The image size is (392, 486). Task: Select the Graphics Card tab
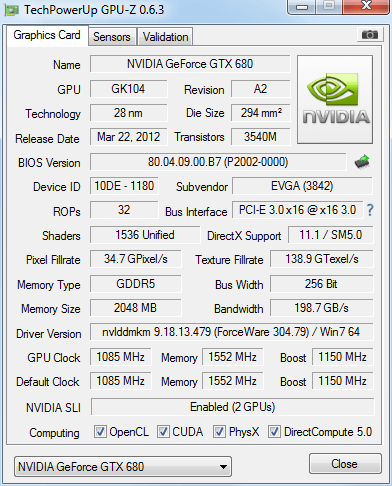click(x=47, y=35)
